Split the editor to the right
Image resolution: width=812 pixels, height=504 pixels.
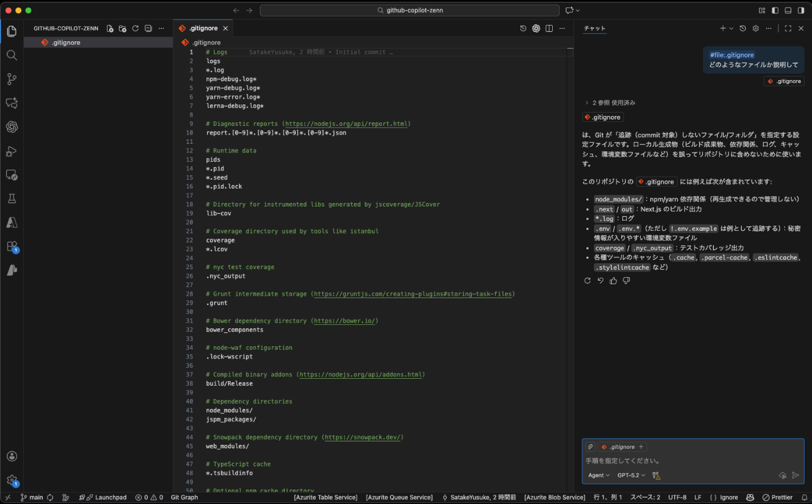pos(549,28)
